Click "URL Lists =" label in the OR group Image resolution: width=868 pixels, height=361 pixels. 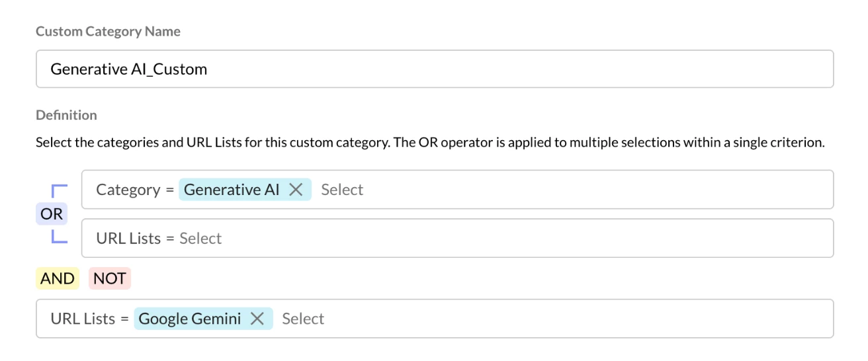tap(135, 238)
